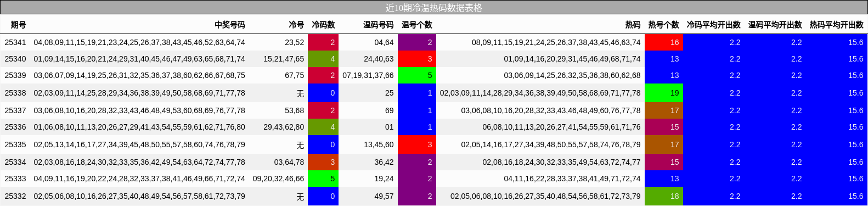The image size is (868, 206).
Task: Click the 温码号码 column header
Action: (x=379, y=25)
